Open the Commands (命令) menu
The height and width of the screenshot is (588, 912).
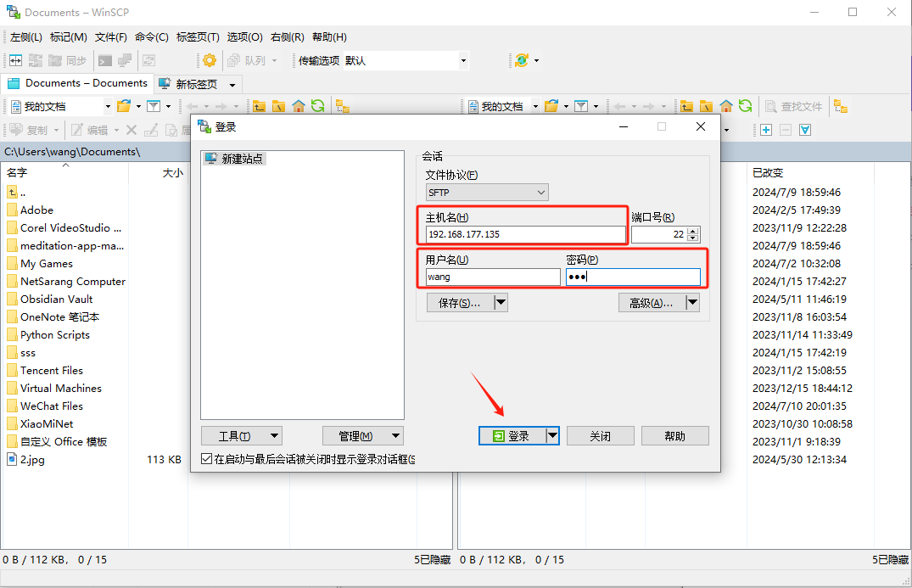coord(151,37)
